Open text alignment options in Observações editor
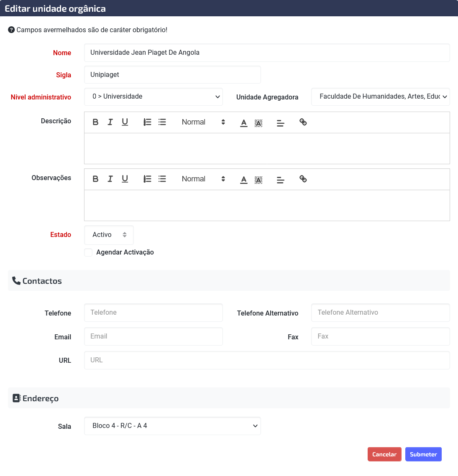This screenshot has width=458, height=476. (281, 179)
